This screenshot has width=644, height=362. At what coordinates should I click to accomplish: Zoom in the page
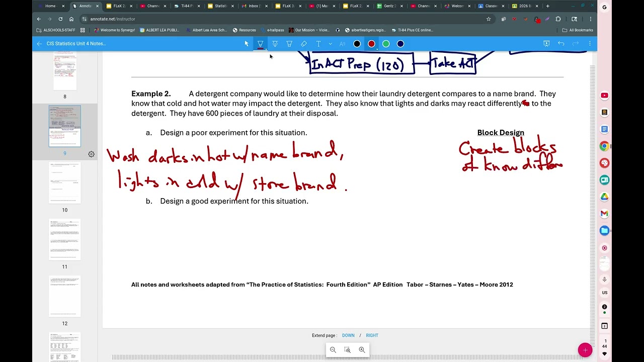(x=362, y=350)
